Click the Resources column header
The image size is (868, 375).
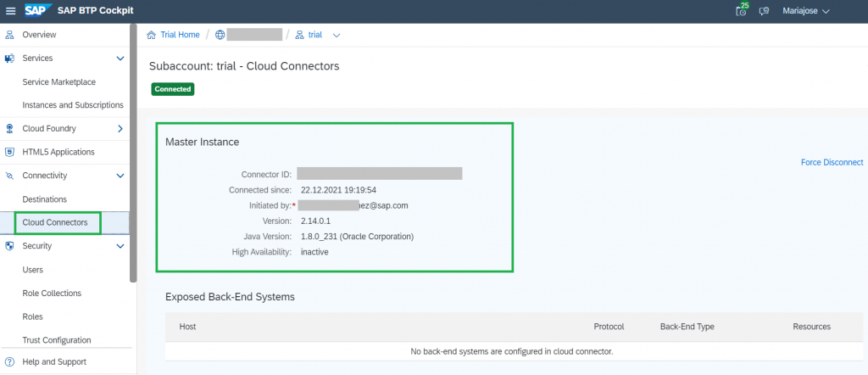pos(811,327)
